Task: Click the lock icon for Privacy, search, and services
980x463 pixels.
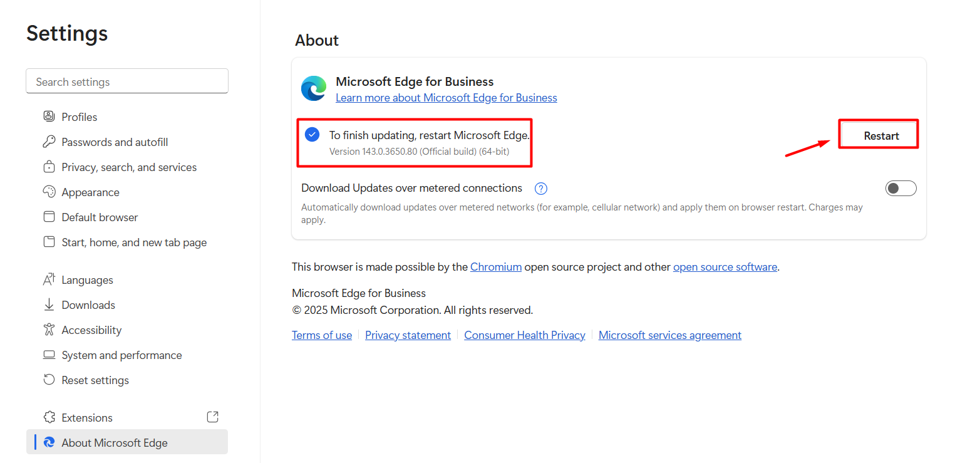Action: 49,167
